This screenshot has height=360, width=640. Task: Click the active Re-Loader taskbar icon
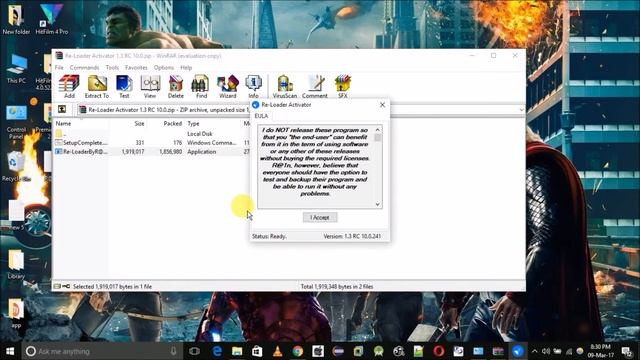518,351
